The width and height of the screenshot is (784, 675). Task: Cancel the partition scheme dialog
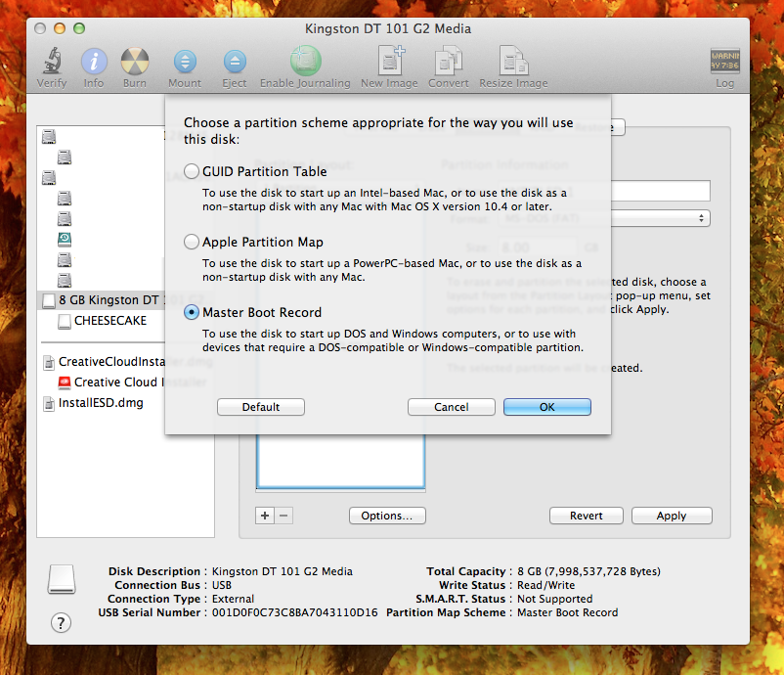[x=452, y=407]
